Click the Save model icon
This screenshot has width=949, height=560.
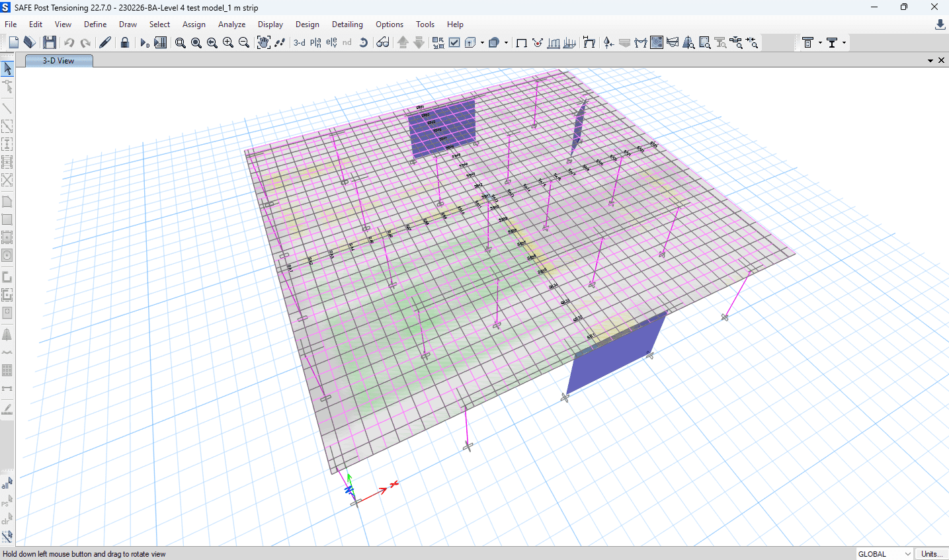[x=50, y=42]
